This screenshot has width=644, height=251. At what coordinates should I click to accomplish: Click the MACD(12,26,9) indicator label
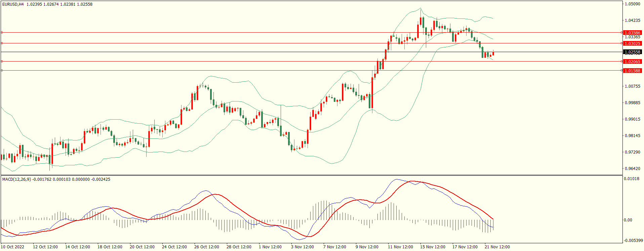coord(16,179)
